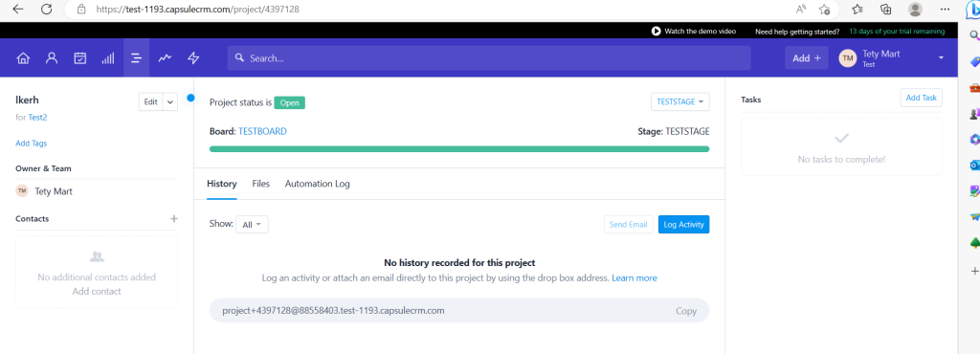Reload the page with refresh icon

46,10
